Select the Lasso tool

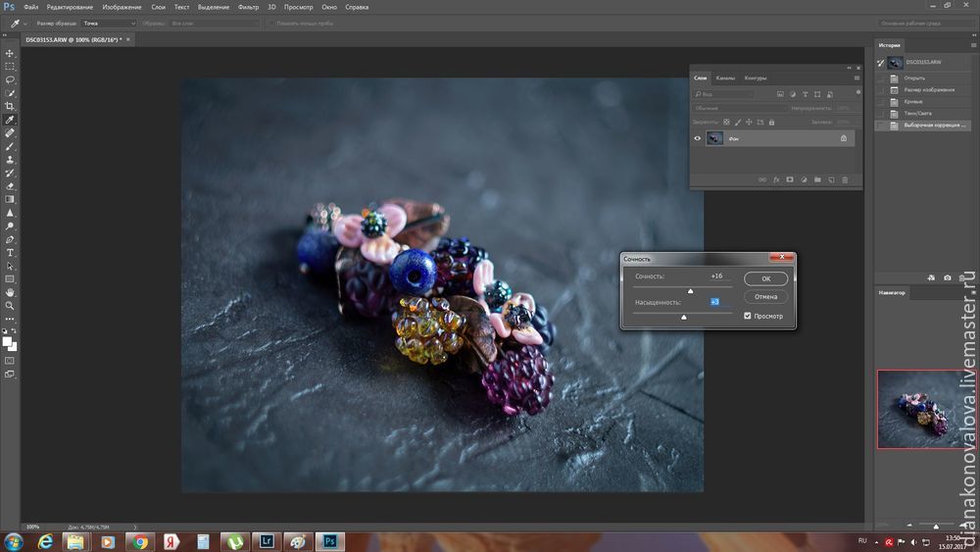point(10,80)
